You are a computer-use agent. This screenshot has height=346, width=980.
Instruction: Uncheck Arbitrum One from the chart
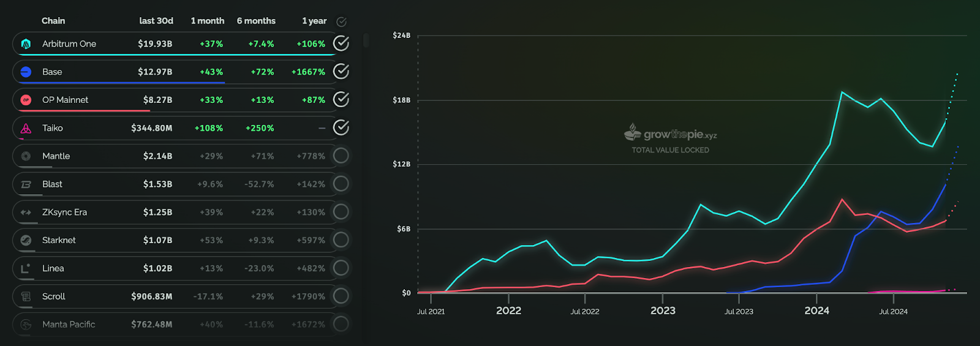click(341, 43)
